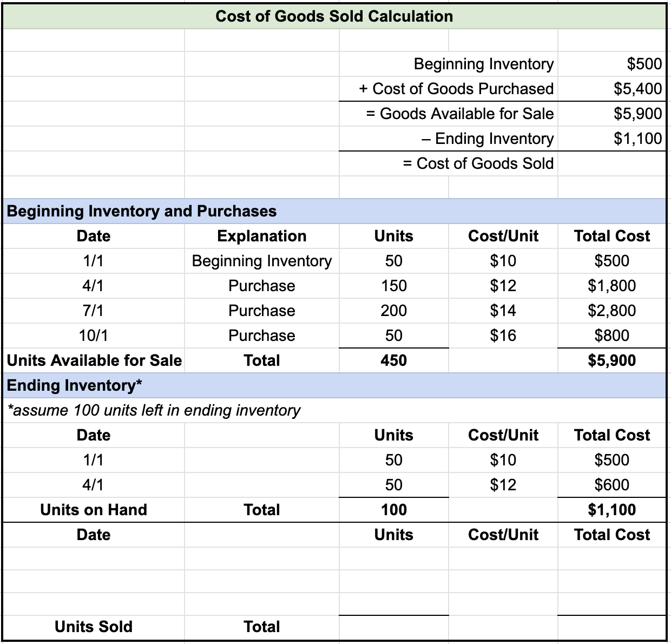671x644 pixels.
Task: Click the Explanation column header
Action: (x=261, y=236)
